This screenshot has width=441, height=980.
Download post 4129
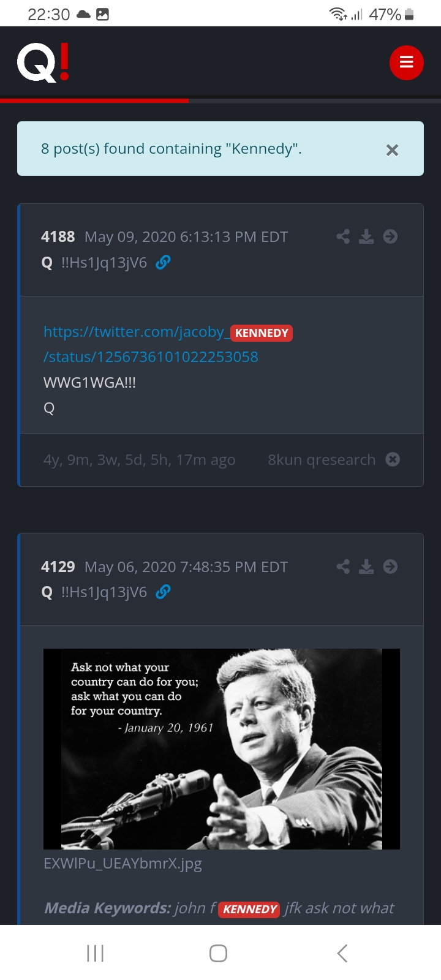366,567
